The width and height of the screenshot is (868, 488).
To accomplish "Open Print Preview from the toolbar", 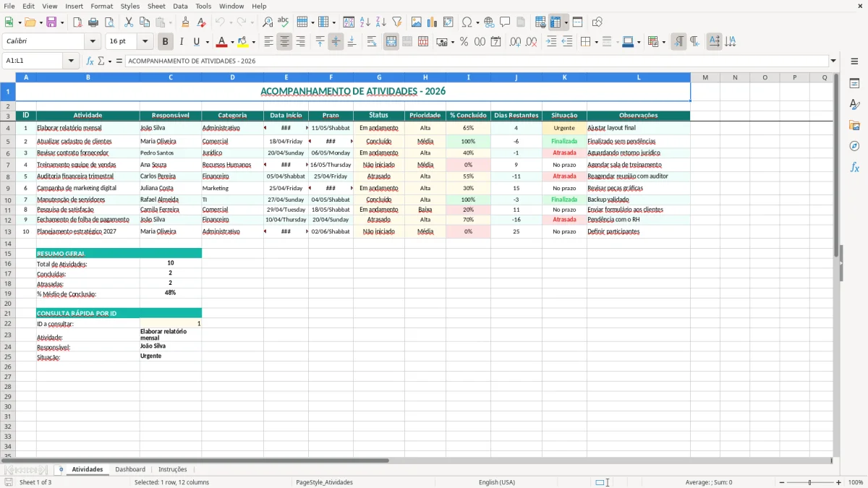I will point(109,22).
